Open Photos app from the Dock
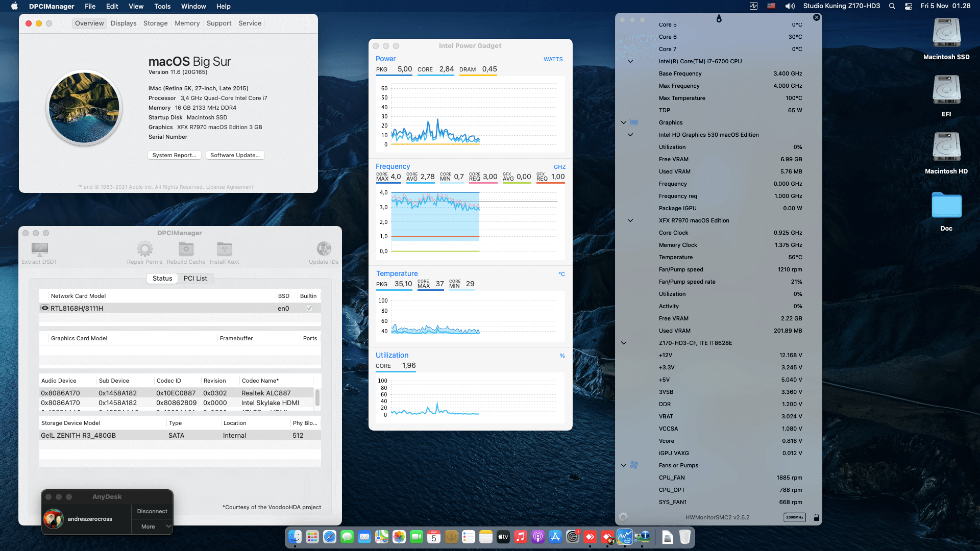 pyautogui.click(x=399, y=537)
